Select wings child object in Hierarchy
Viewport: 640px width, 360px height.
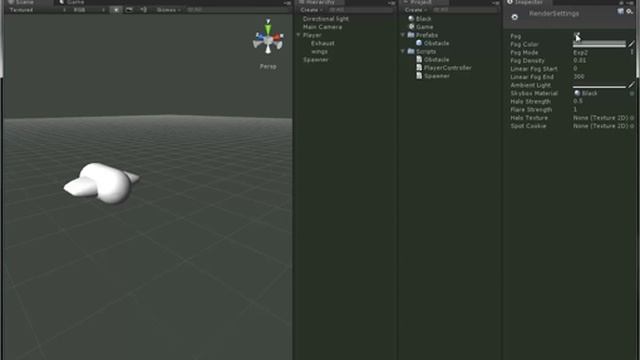pyautogui.click(x=319, y=51)
